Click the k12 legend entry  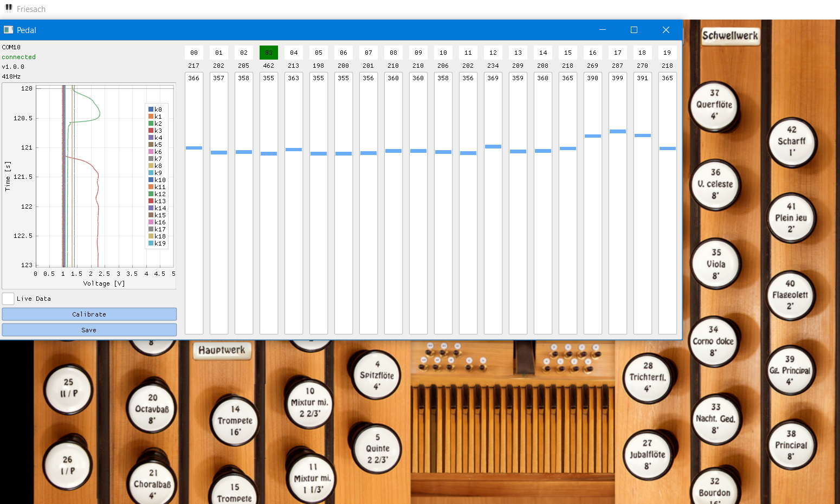[157, 194]
